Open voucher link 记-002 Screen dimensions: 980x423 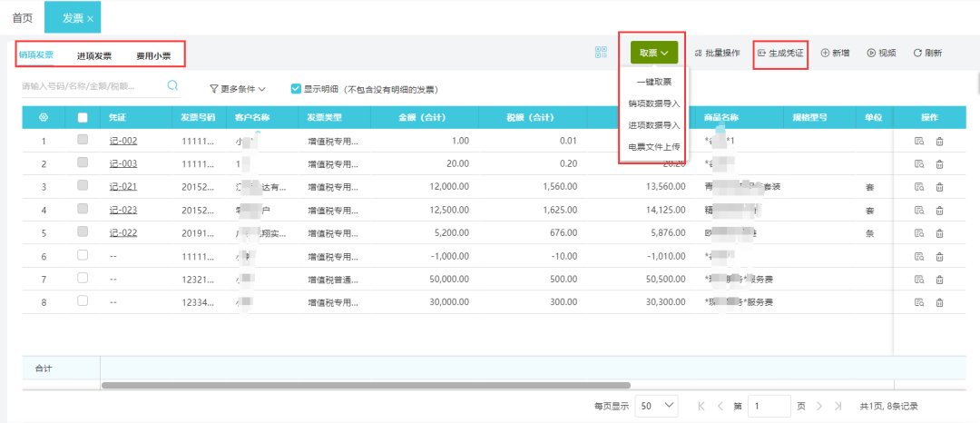pos(123,142)
